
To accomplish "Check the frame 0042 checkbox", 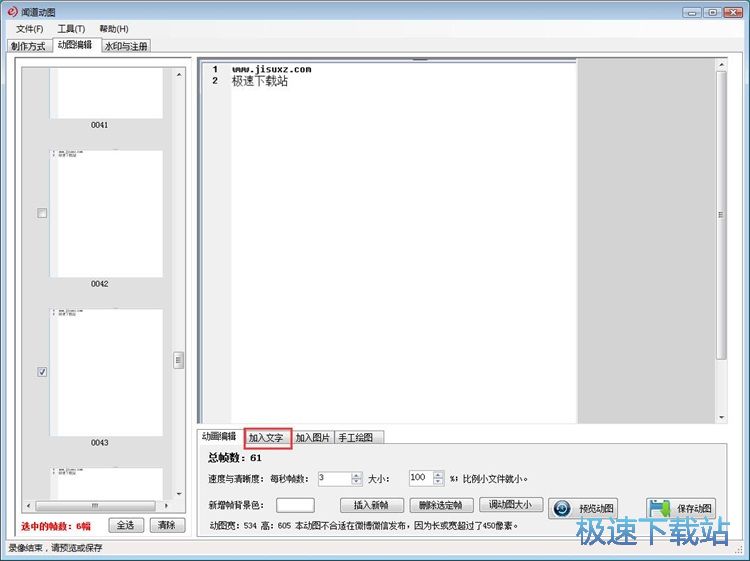I will click(42, 213).
